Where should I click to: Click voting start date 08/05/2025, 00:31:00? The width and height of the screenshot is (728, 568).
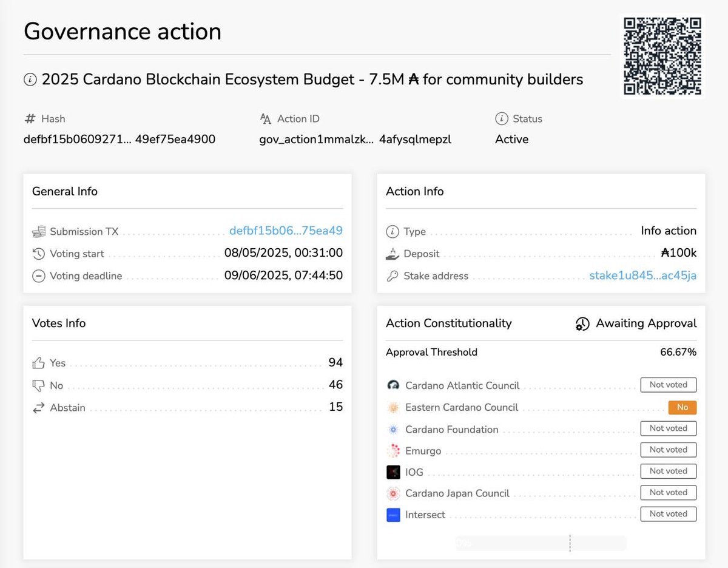tap(283, 253)
